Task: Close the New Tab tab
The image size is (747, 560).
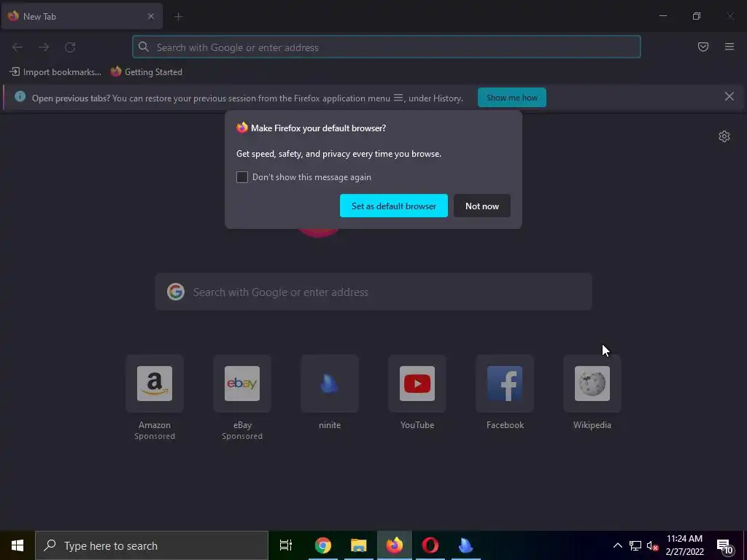Action: coord(150,16)
